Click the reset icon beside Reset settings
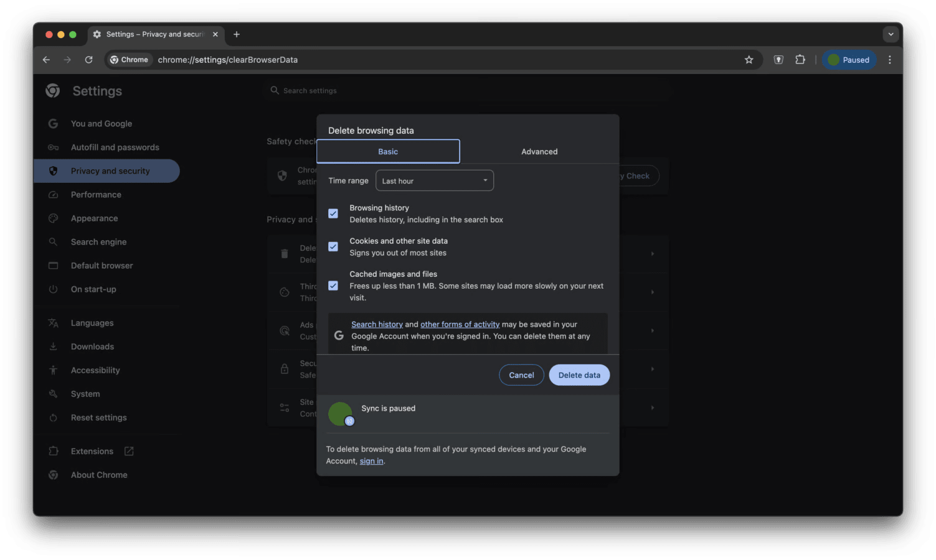 point(54,418)
